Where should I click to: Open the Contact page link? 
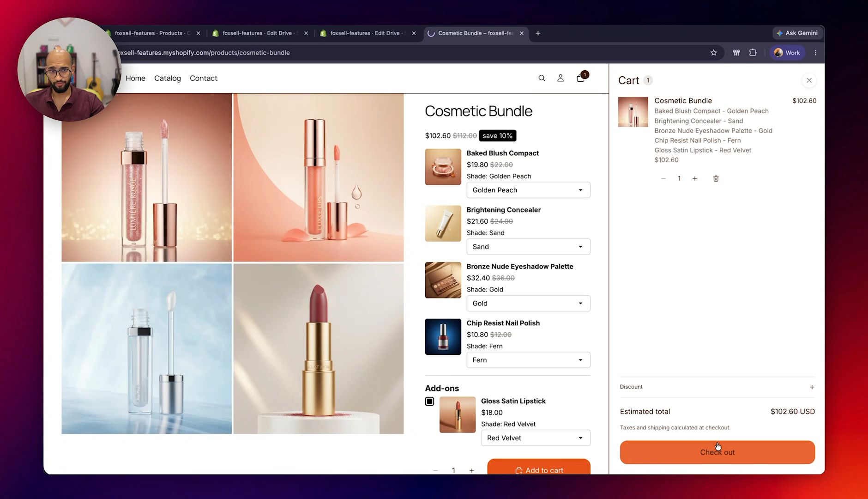click(204, 78)
